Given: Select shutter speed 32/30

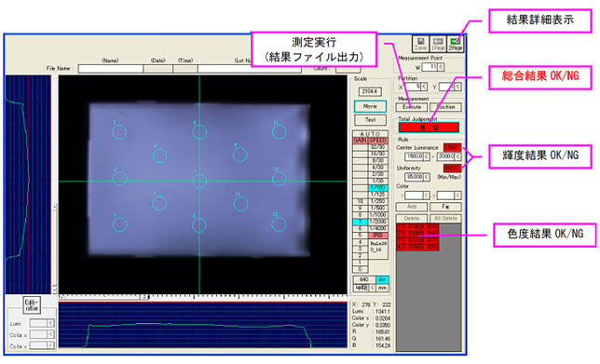Looking at the screenshot, I should [377, 147].
